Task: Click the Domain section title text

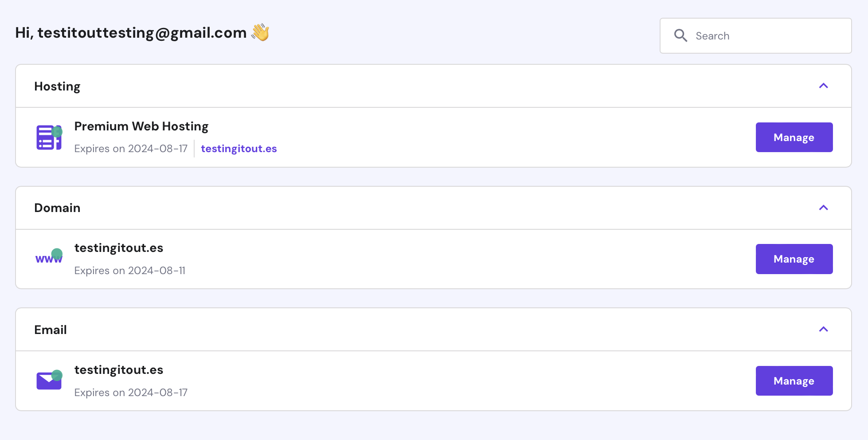Action: pyautogui.click(x=57, y=208)
